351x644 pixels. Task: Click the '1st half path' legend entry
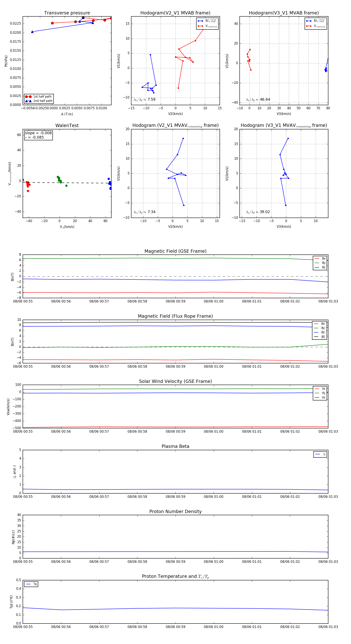[39, 96]
